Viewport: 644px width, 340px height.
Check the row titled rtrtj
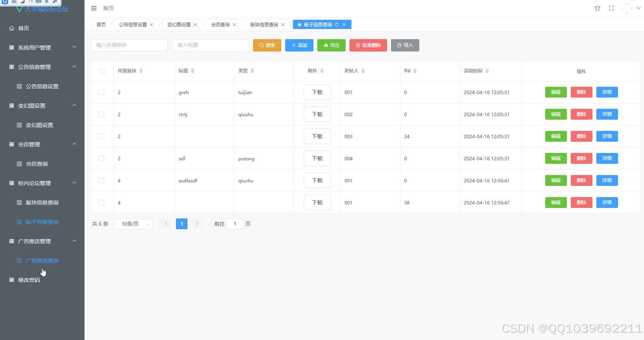[102, 114]
